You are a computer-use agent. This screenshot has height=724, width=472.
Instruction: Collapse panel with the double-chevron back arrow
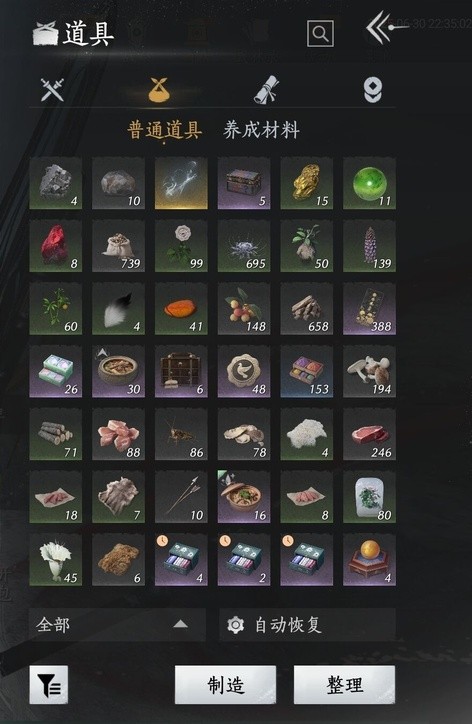click(x=379, y=28)
